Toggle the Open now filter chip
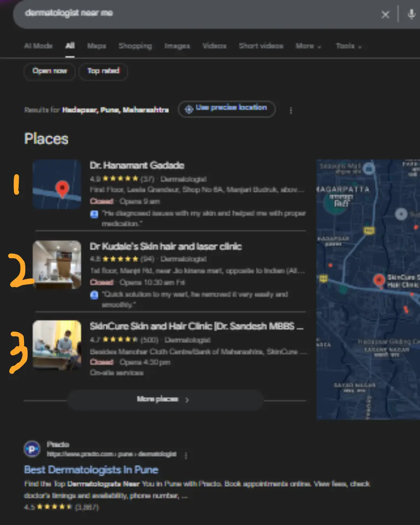Screen dimensions: 420x525 [49, 71]
